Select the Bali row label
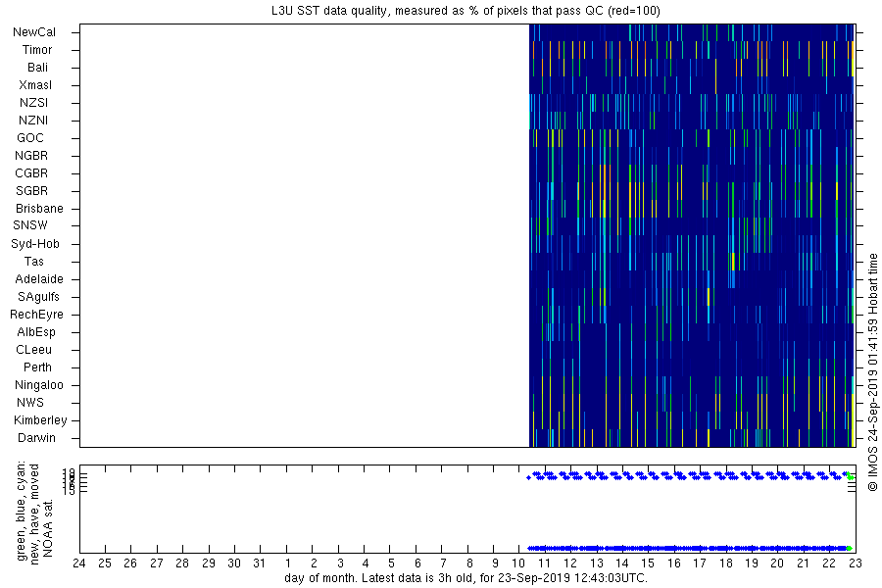 pos(37,67)
